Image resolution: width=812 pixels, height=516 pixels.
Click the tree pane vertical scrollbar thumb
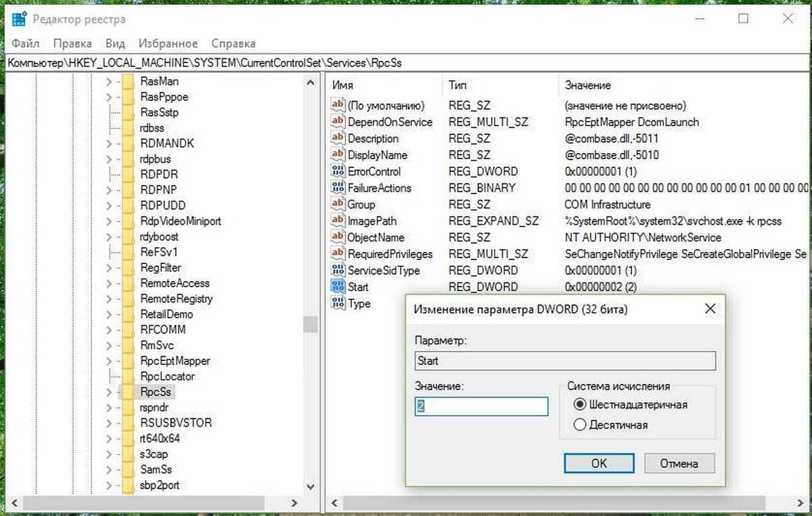[310, 324]
